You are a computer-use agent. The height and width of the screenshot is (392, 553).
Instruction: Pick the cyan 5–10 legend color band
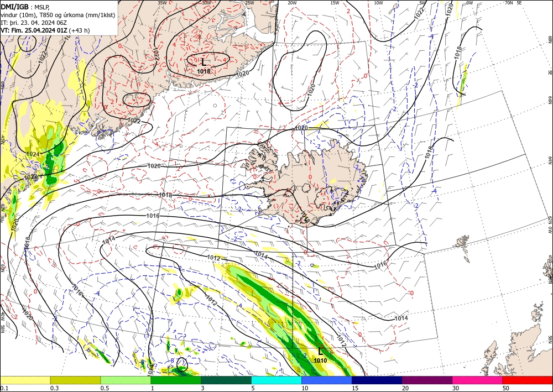[276, 380]
